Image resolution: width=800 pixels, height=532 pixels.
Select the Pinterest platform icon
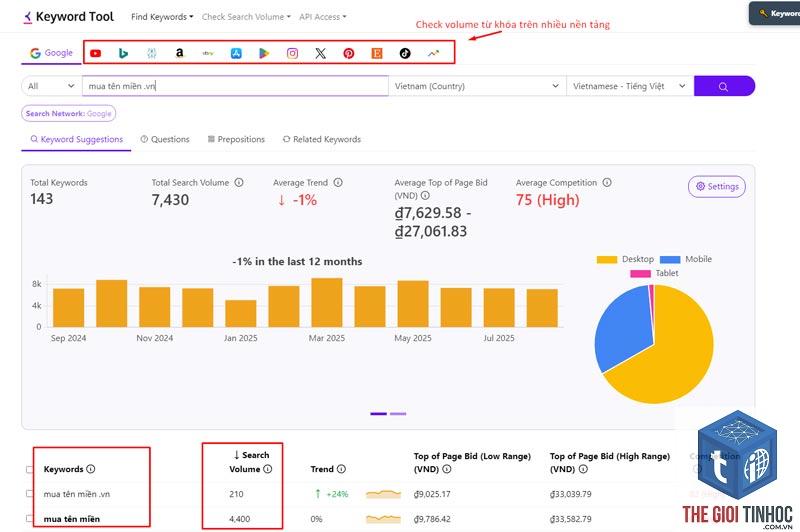click(x=348, y=53)
